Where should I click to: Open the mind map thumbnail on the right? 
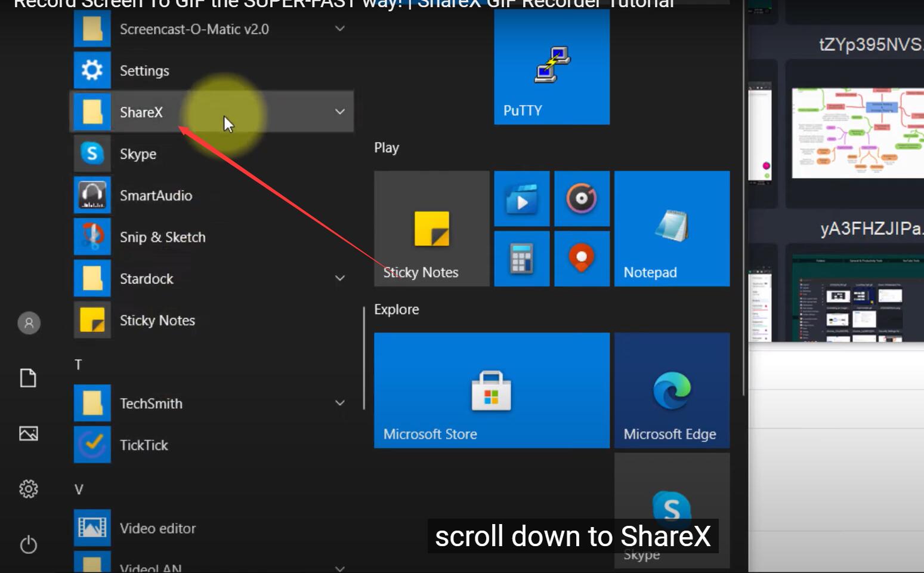(858, 133)
